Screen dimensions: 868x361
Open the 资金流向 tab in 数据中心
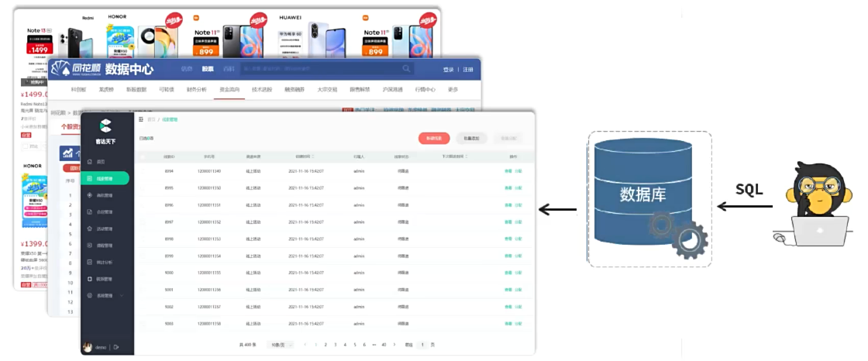tap(229, 90)
